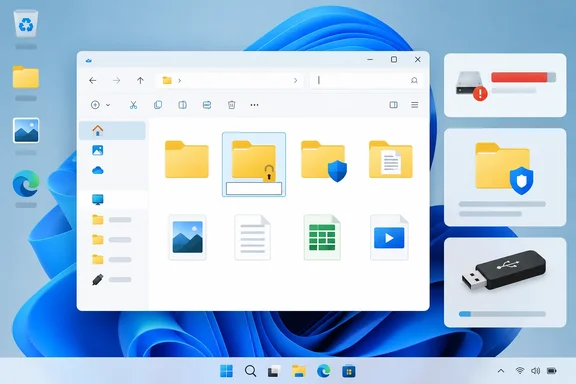The image size is (576, 384).
Task: Click the protected folder shield card
Action: coord(505,177)
